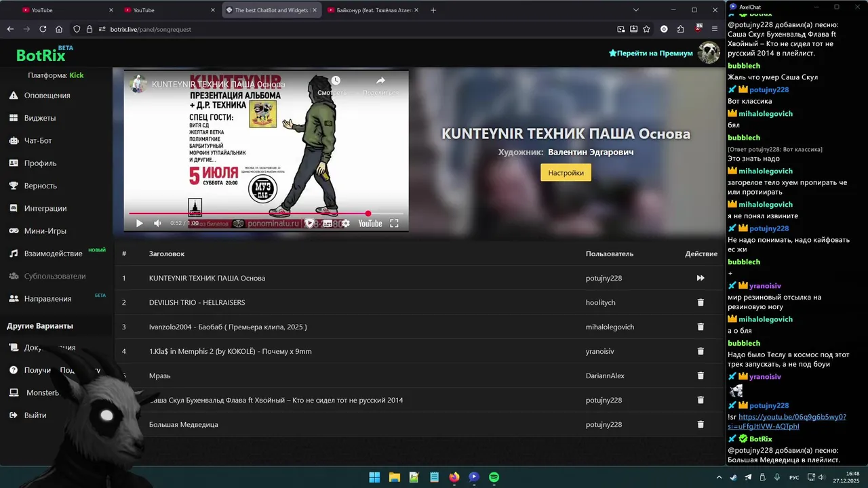The width and height of the screenshot is (868, 488).
Task: Open File Explorer from taskbar
Action: 394,477
